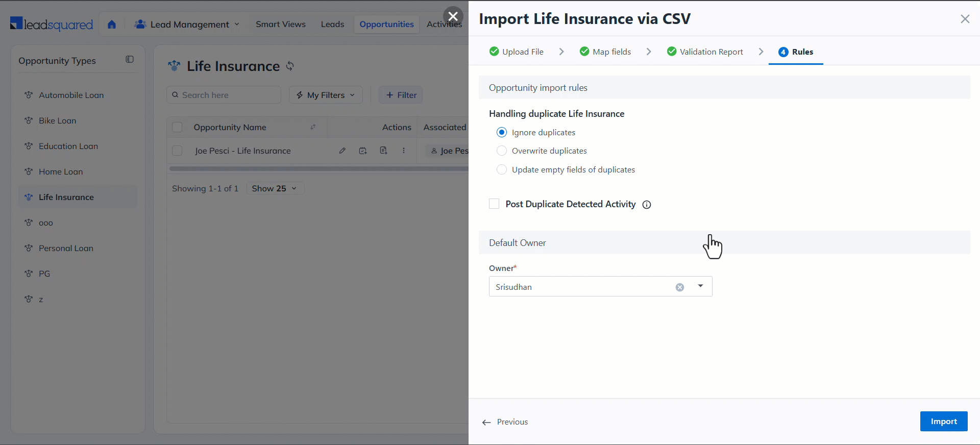Screen dimensions: 980x445
Task: Check the select-all opportunities checkbox
Action: pos(177,127)
